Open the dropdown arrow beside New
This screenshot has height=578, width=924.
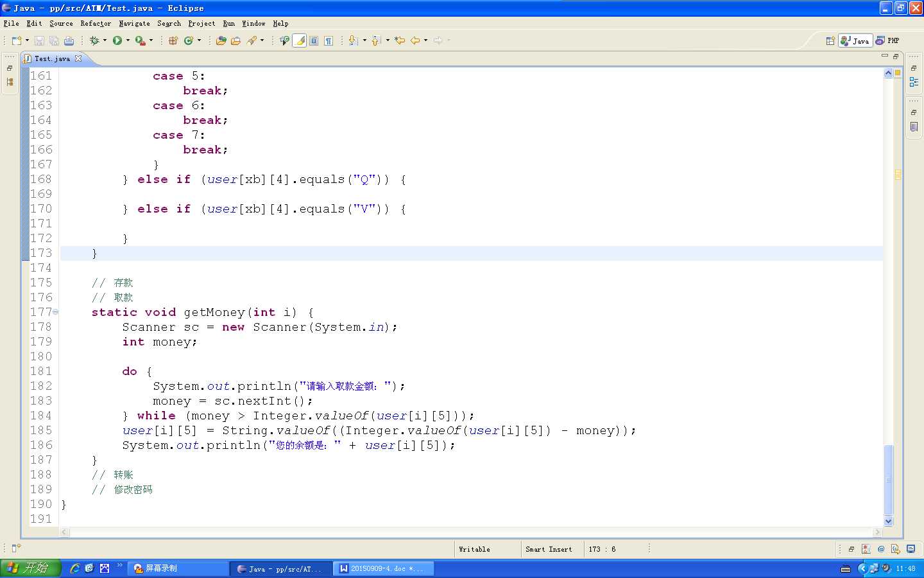pyautogui.click(x=27, y=40)
